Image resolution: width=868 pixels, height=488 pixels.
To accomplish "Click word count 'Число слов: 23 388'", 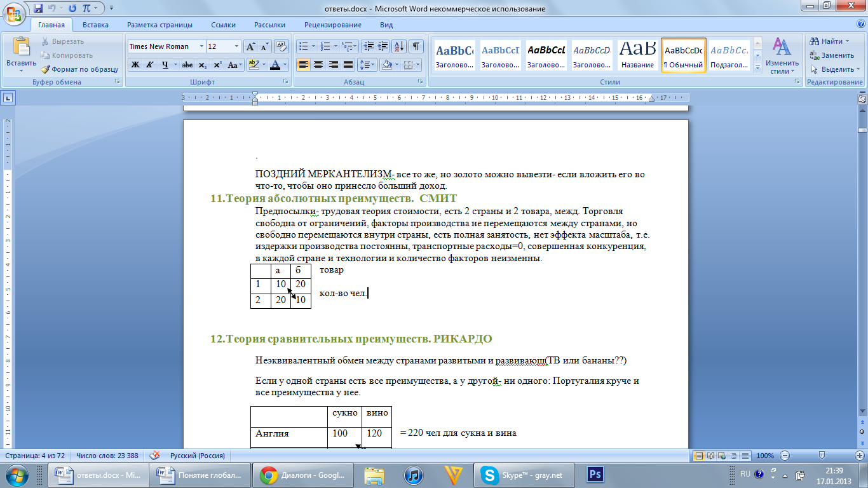I will tap(107, 456).
